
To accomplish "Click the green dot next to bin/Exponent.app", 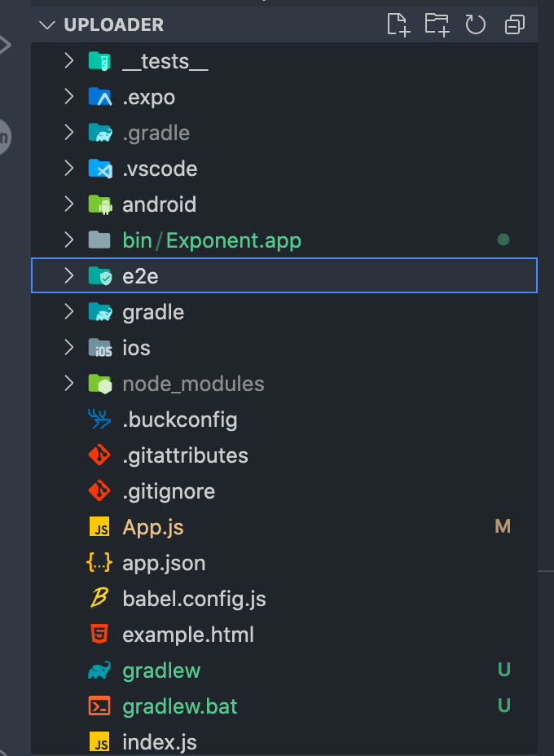I will coord(503,240).
